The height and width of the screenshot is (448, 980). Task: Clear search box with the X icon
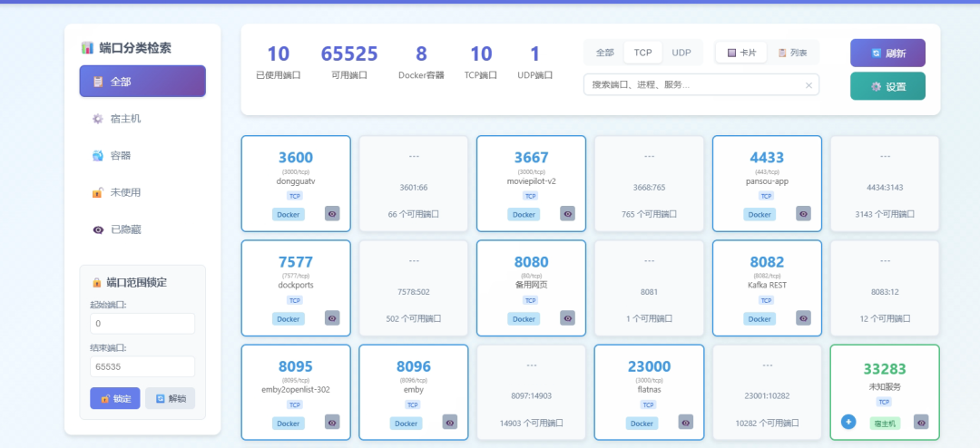click(x=808, y=85)
